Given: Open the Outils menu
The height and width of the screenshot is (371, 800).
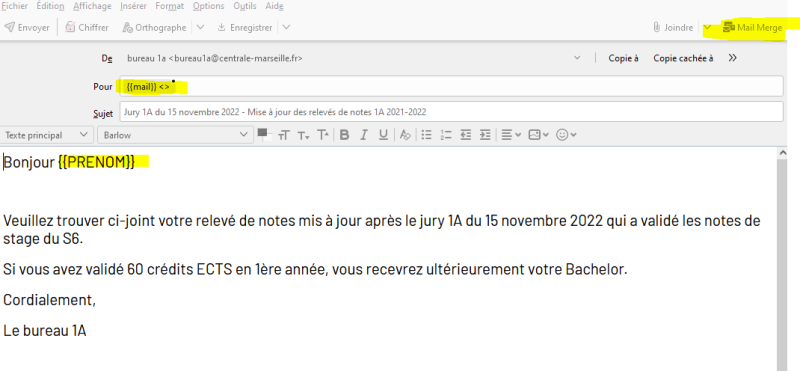Looking at the screenshot, I should click(x=245, y=6).
